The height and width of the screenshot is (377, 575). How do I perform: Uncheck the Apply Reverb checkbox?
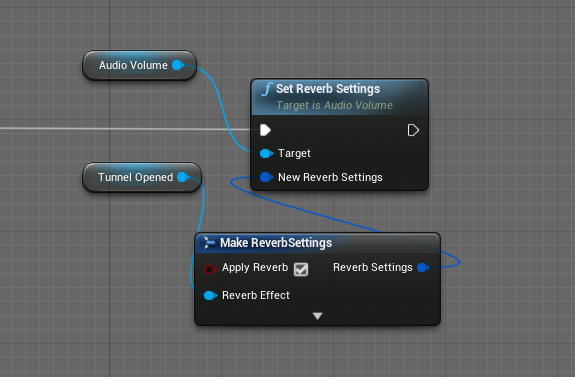point(301,269)
